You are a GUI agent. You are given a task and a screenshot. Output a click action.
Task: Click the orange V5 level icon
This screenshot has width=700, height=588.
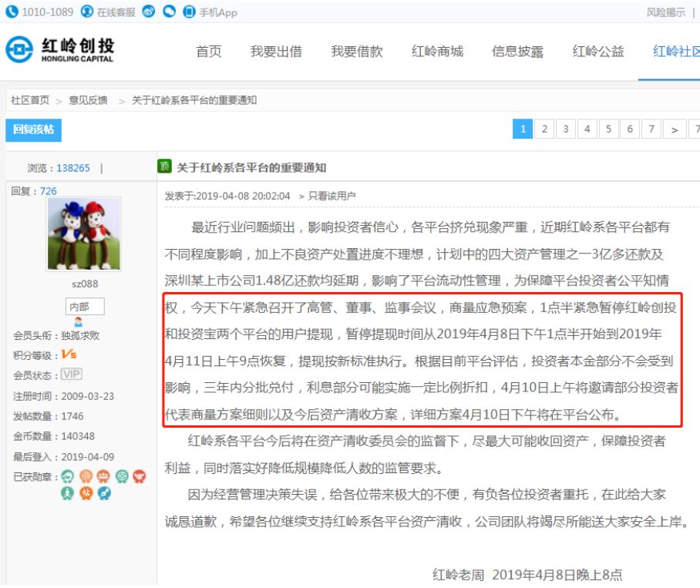pos(69,354)
